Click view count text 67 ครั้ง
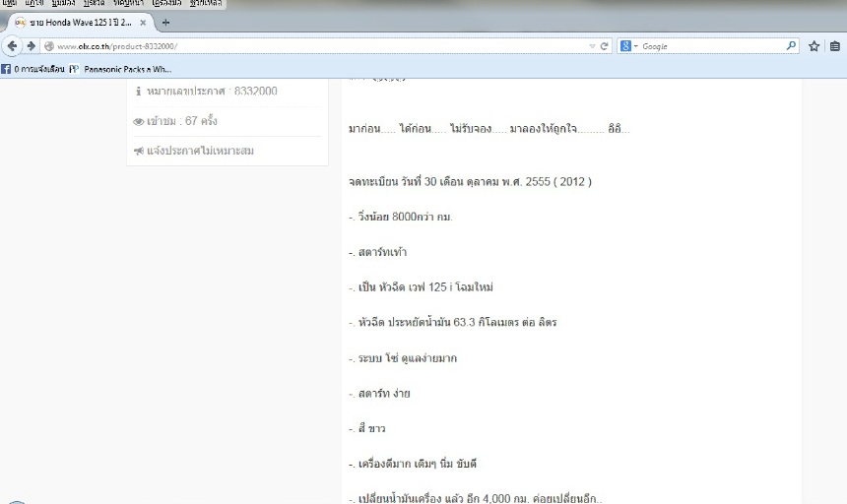This screenshot has height=504, width=847. coord(201,120)
